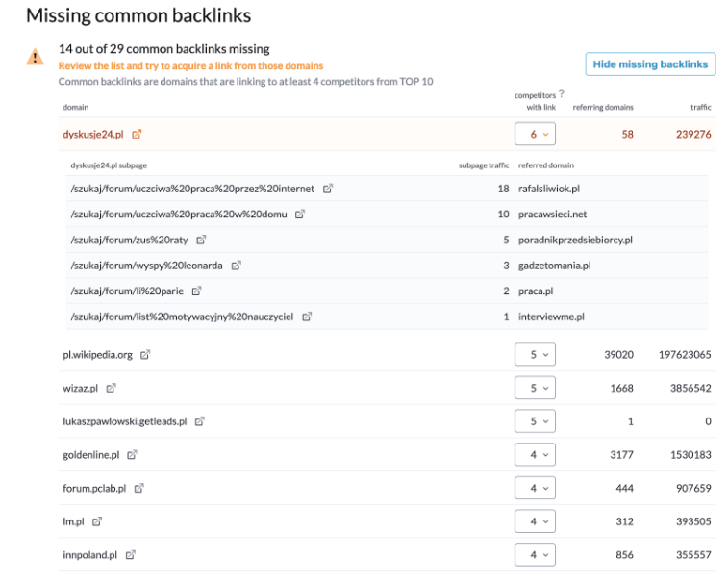Open external link icon for lukaszpawlowski.getleads.pl

(199, 421)
